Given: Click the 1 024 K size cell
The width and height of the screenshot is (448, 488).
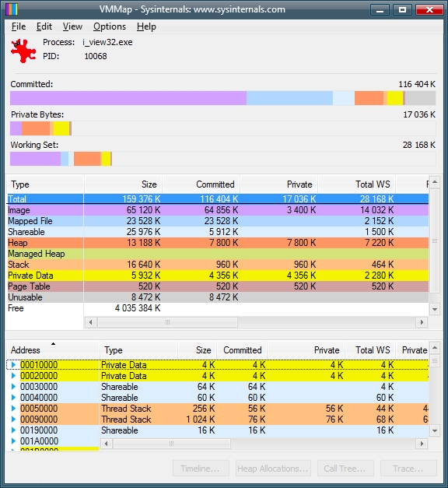Looking at the screenshot, I should click(x=201, y=420).
